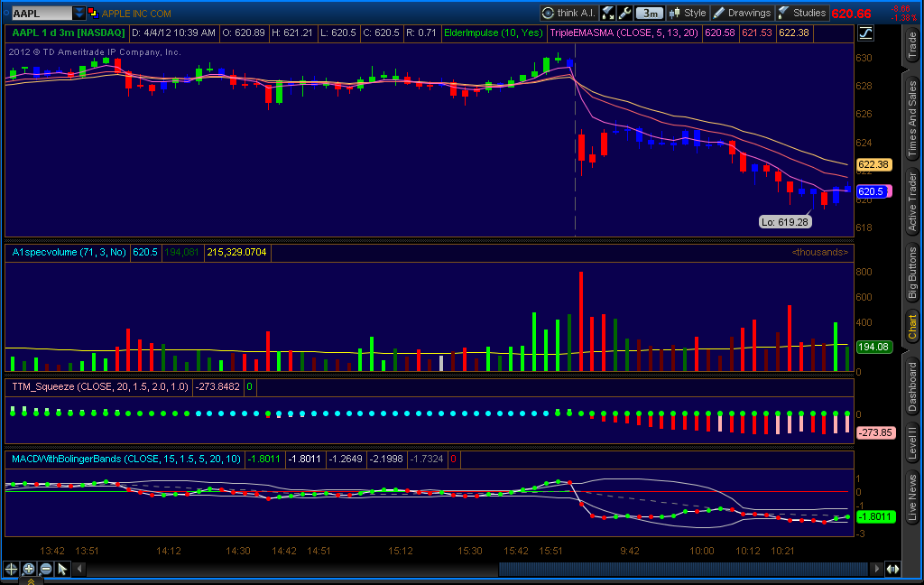The width and height of the screenshot is (924, 585).
Task: Click the 215,329.0704 volume average value
Action: pyautogui.click(x=237, y=253)
